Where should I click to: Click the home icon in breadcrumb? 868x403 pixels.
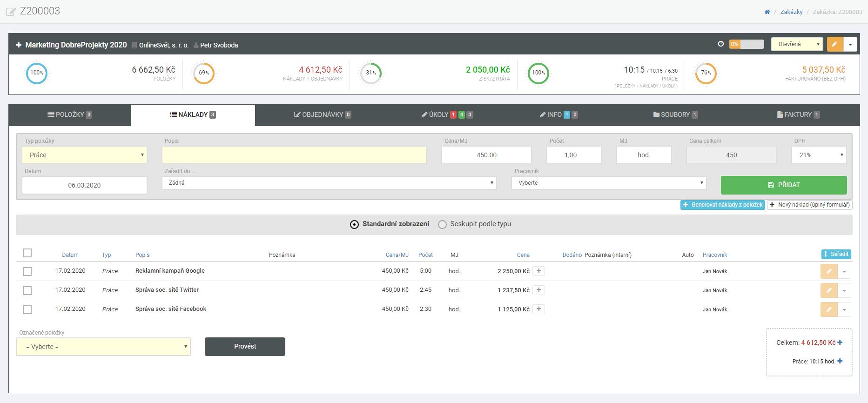click(x=767, y=12)
